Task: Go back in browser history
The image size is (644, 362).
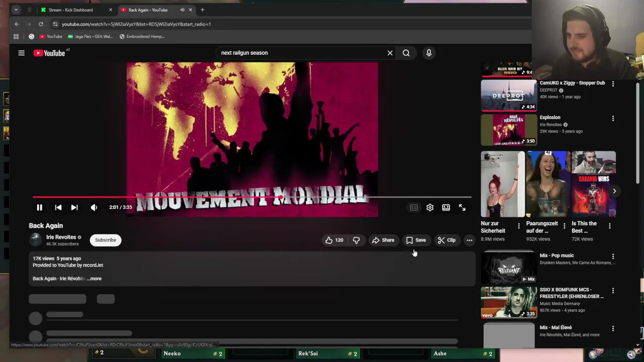Action: 17,24
